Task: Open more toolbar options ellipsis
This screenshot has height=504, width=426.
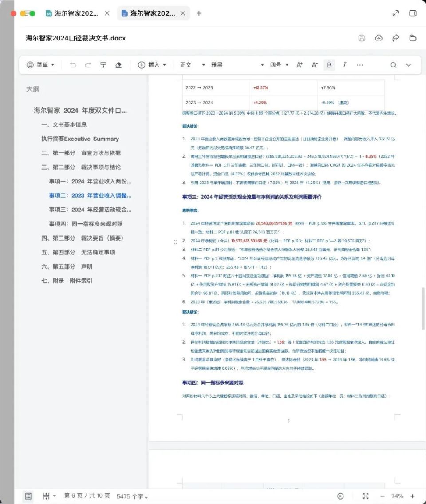Action: point(360,65)
